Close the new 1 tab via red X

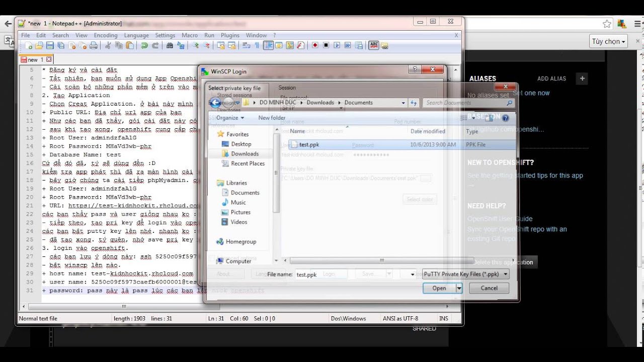[x=49, y=59]
